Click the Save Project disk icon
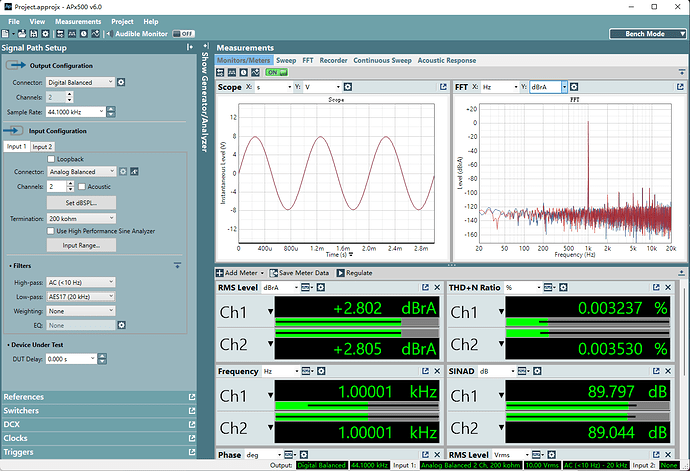 [33, 34]
